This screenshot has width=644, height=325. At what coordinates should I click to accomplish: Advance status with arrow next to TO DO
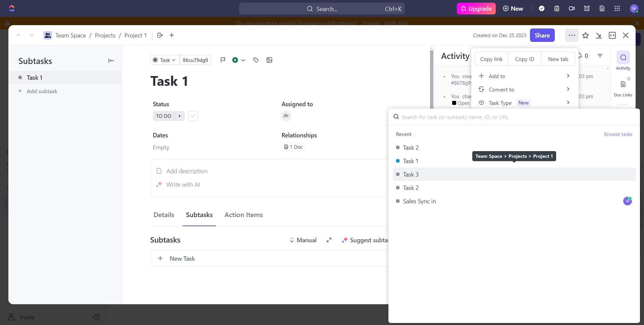180,116
